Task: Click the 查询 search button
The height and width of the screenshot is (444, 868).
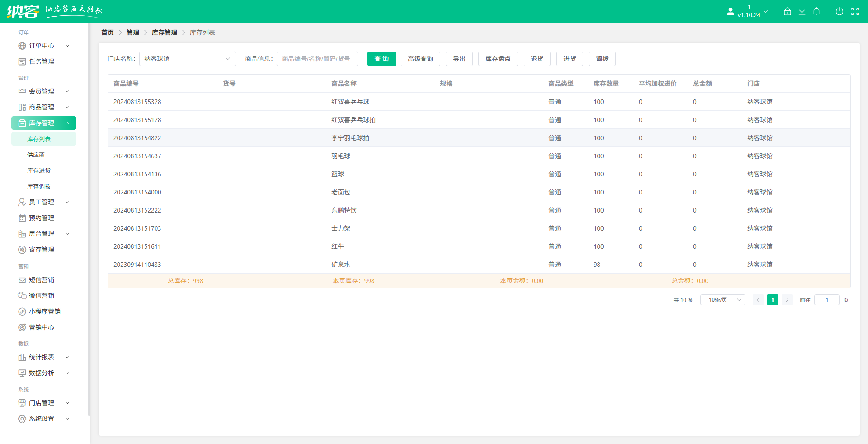Action: (x=381, y=59)
